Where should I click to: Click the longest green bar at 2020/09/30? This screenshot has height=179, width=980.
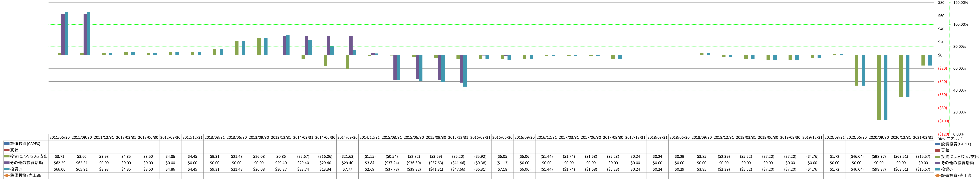point(879,88)
